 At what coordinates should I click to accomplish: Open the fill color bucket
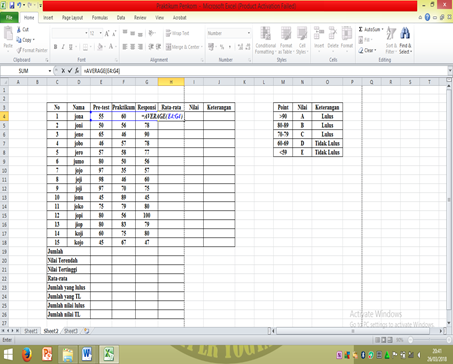point(100,47)
